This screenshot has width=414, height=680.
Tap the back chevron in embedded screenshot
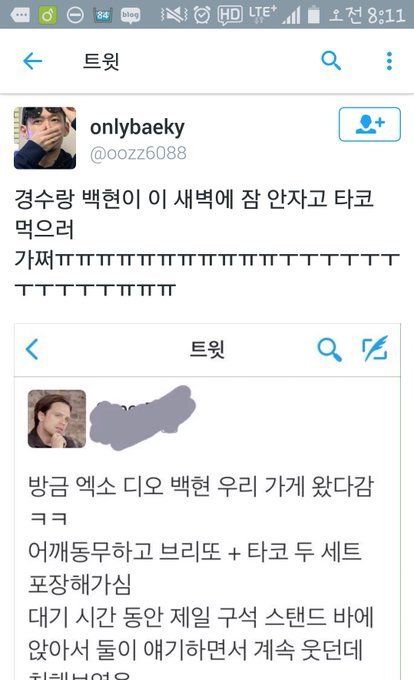tap(33, 349)
